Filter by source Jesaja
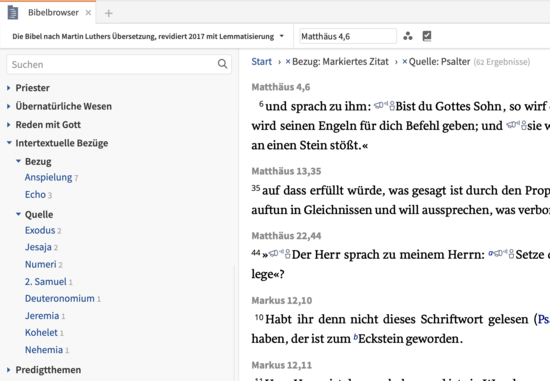 38,247
